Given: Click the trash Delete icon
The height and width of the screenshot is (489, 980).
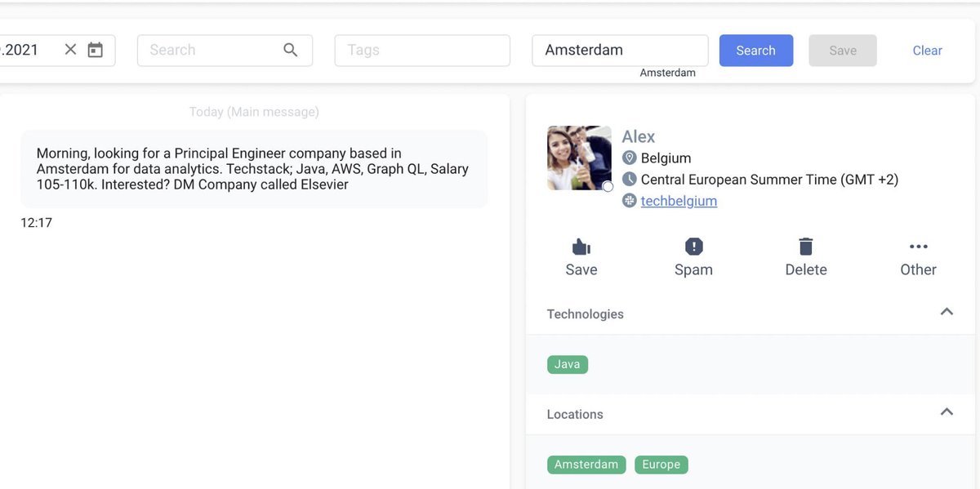Looking at the screenshot, I should pos(806,247).
